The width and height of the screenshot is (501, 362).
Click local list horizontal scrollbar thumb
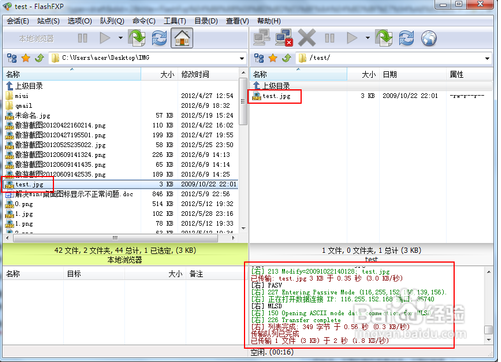coord(115,238)
